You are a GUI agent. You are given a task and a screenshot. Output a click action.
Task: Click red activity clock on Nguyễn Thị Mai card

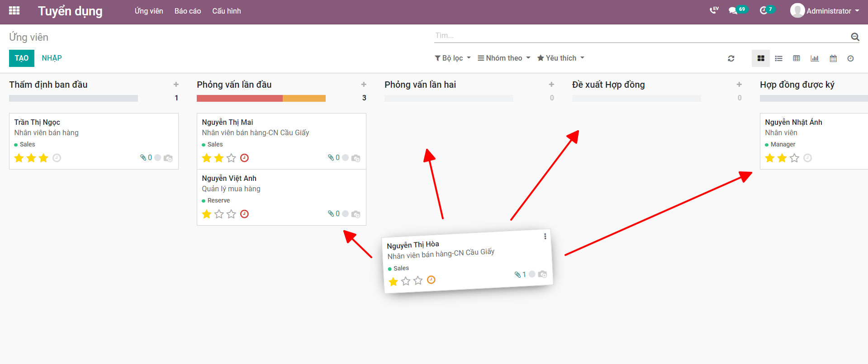pyautogui.click(x=244, y=158)
